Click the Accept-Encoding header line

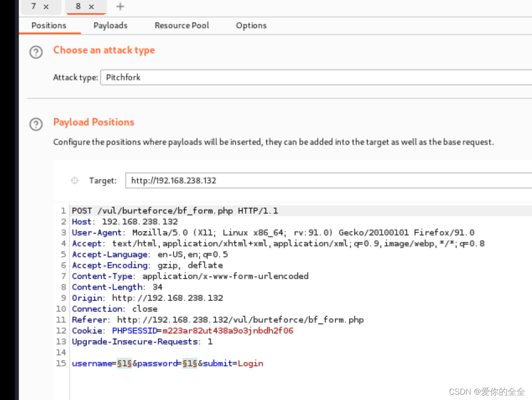pyautogui.click(x=147, y=265)
